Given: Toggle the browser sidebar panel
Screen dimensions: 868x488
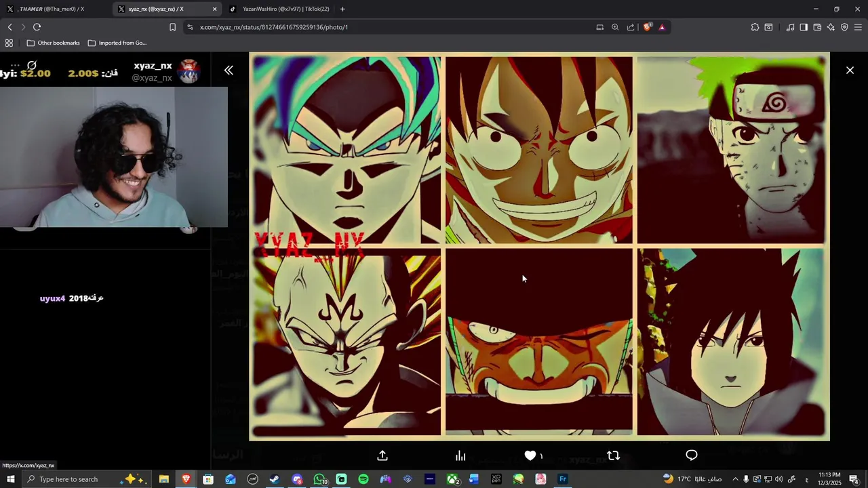Looking at the screenshot, I should pos(804,27).
